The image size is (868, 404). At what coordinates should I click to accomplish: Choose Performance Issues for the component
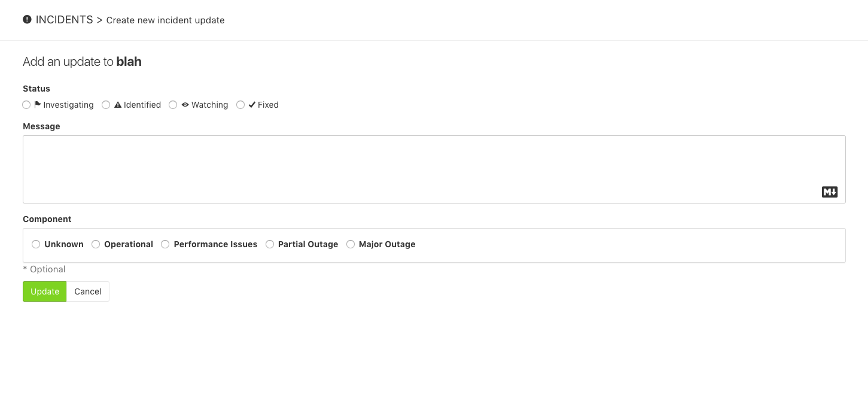165,244
